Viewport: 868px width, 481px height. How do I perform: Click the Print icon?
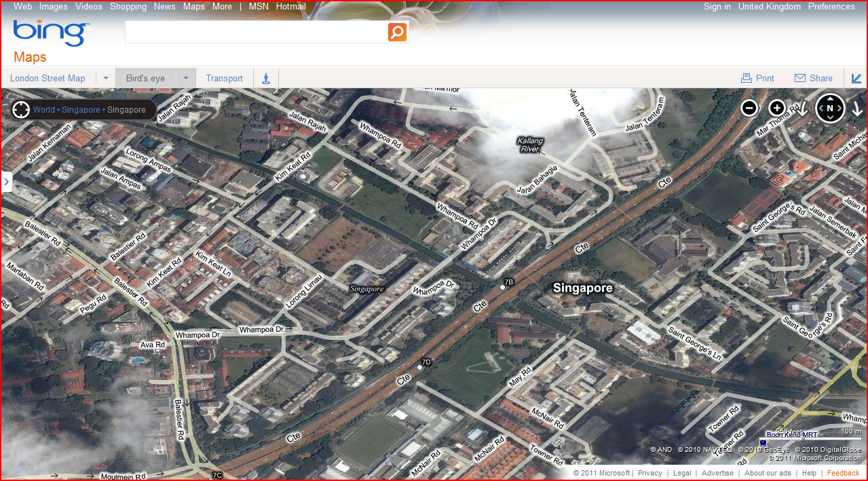tap(746, 78)
